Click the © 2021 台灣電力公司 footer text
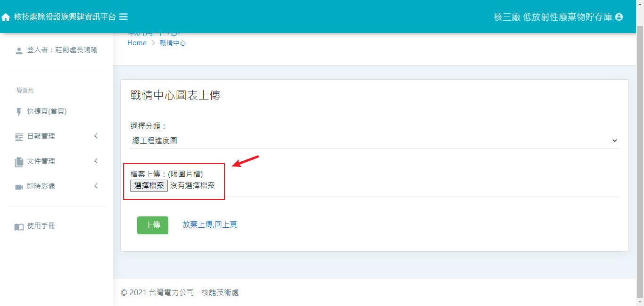The height and width of the screenshot is (306, 644). [180, 292]
